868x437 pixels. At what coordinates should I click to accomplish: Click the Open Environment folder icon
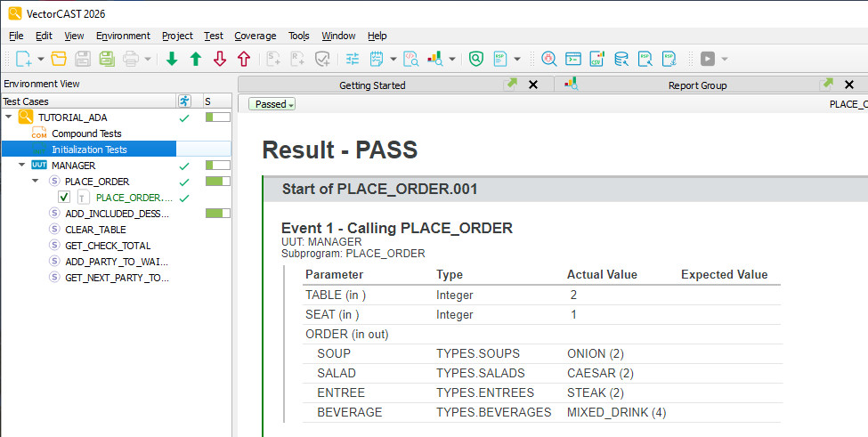[x=59, y=59]
